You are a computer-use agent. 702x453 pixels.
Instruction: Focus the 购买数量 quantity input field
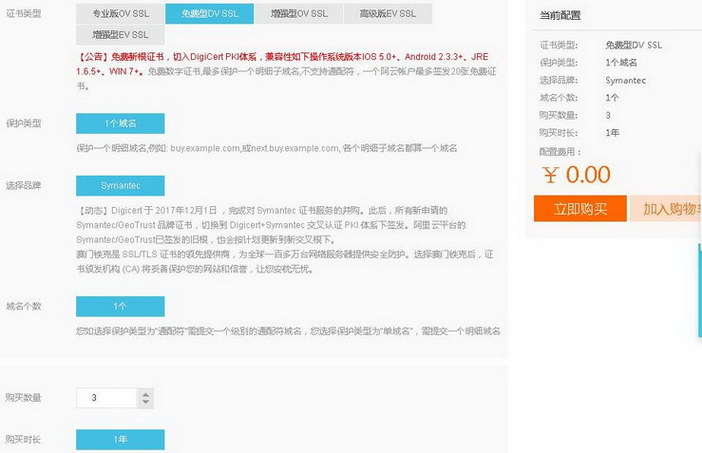106,398
